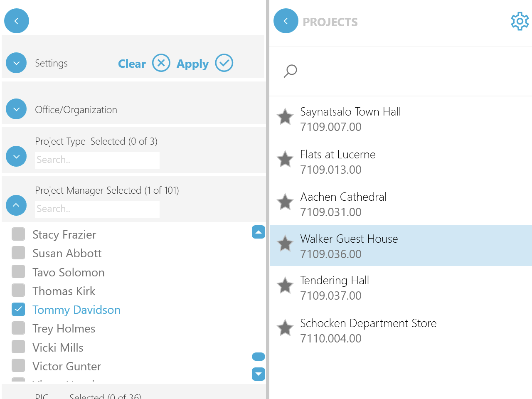Viewport: 532px width, 399px height.
Task: Select the Thomas Kirk checkbox
Action: [18, 291]
